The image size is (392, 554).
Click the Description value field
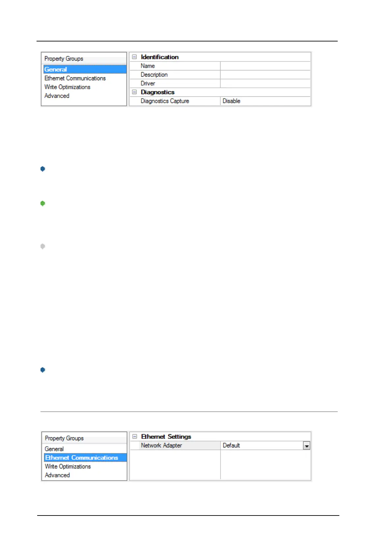click(265, 75)
